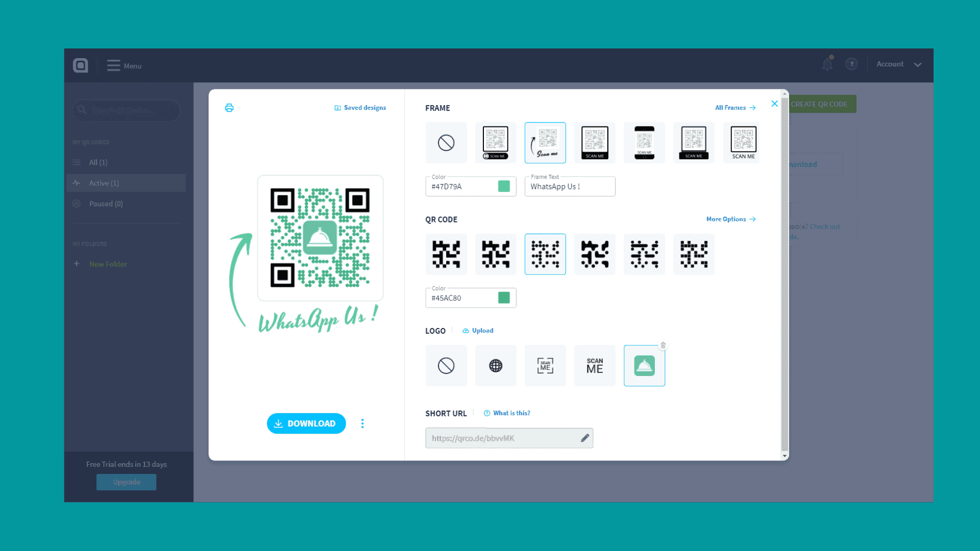
Task: Click the Upload logo button
Action: pos(479,330)
